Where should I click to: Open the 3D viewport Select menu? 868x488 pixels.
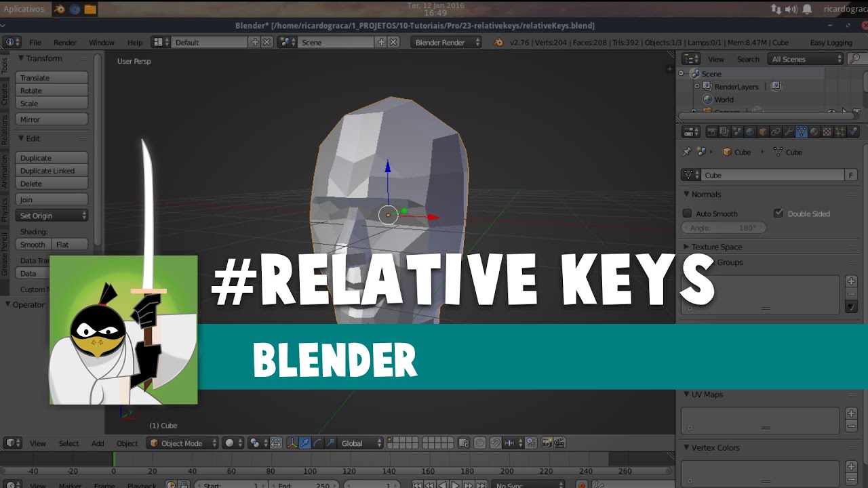pos(68,443)
